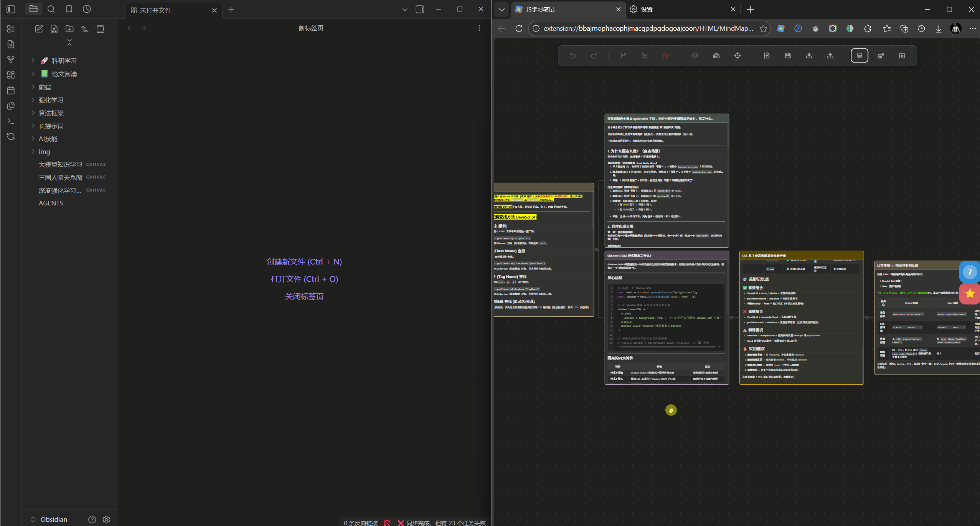980x526 pixels.
Task: Open the graph view from ribbon
Action: (11, 60)
